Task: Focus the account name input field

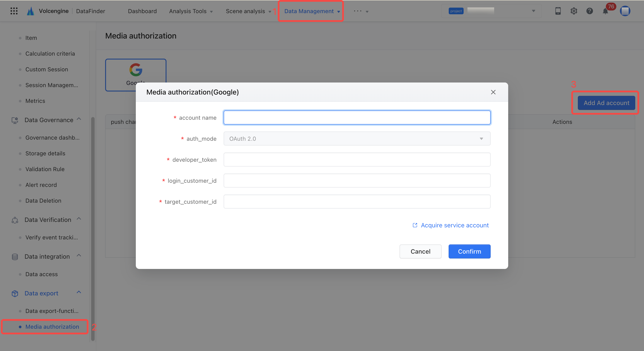Action: (x=357, y=118)
